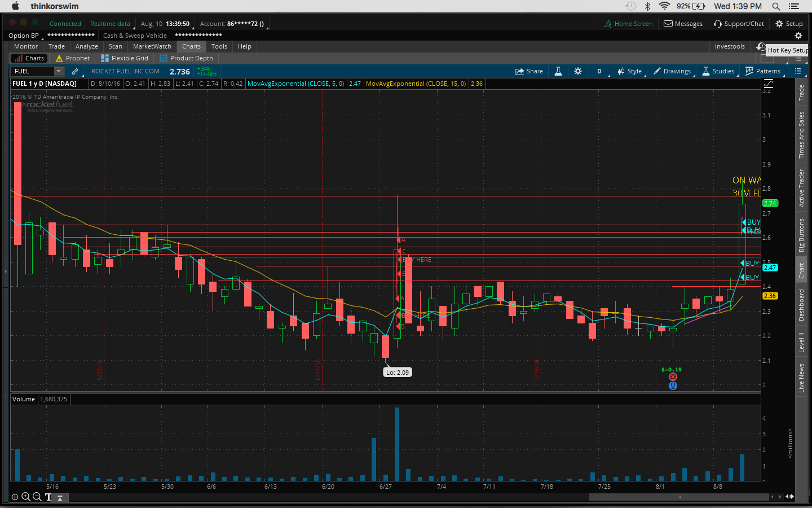Open the Help tab
812x508 pixels.
coord(245,46)
